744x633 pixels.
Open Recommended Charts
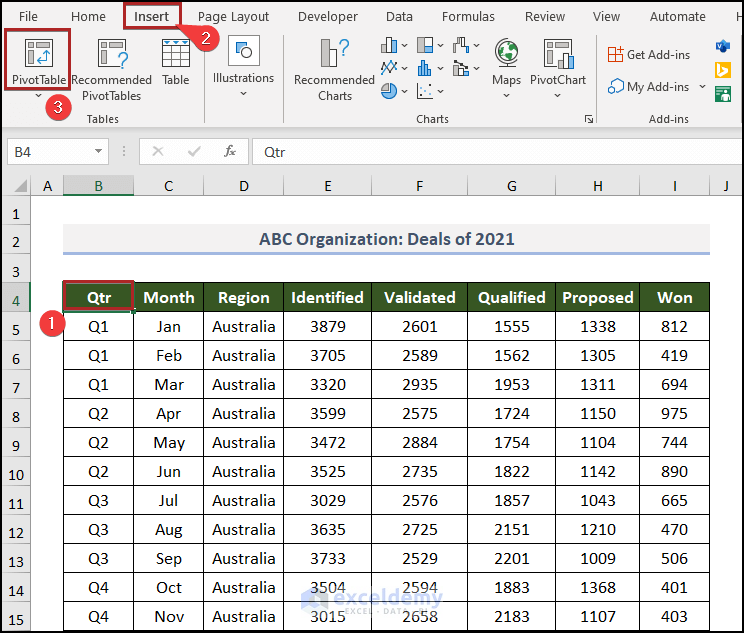tap(334, 68)
